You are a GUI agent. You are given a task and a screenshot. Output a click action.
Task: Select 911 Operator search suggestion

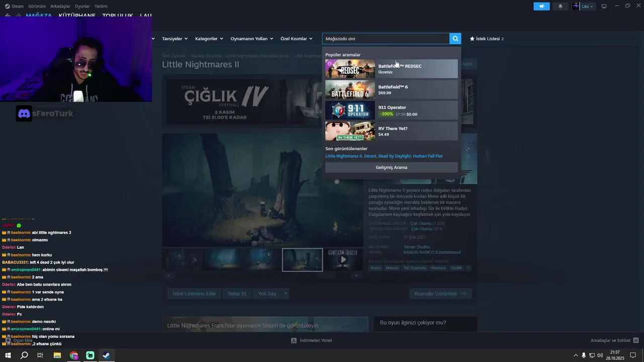pyautogui.click(x=391, y=110)
